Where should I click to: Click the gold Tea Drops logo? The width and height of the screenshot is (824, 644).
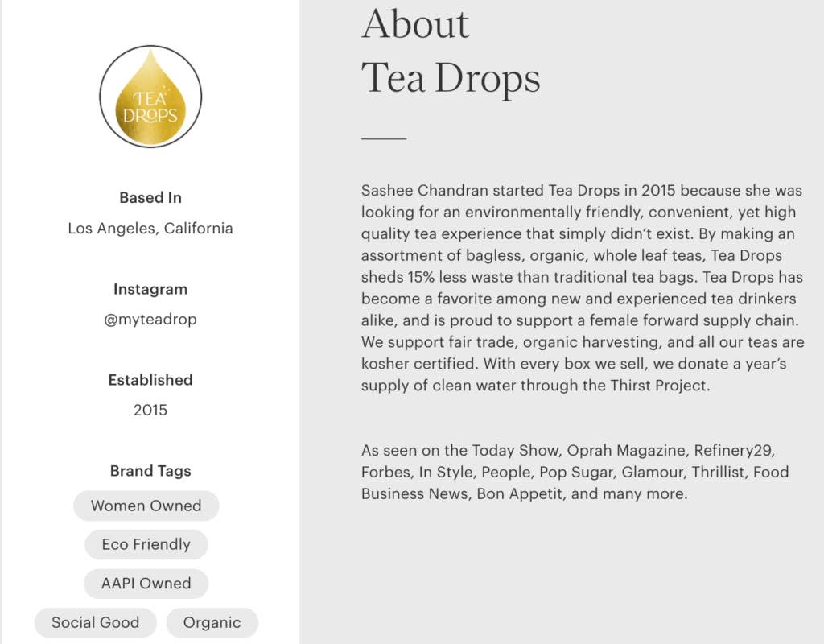click(x=150, y=97)
